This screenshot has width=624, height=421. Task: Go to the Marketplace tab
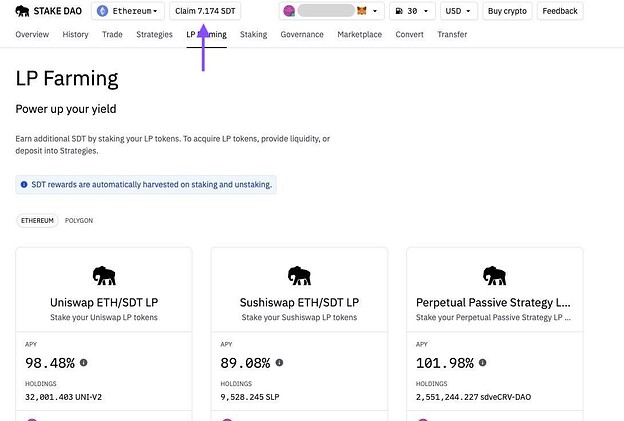click(359, 35)
